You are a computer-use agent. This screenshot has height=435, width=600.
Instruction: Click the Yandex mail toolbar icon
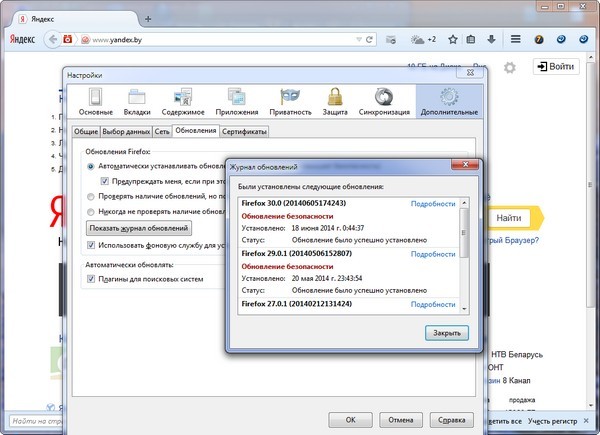[390, 39]
